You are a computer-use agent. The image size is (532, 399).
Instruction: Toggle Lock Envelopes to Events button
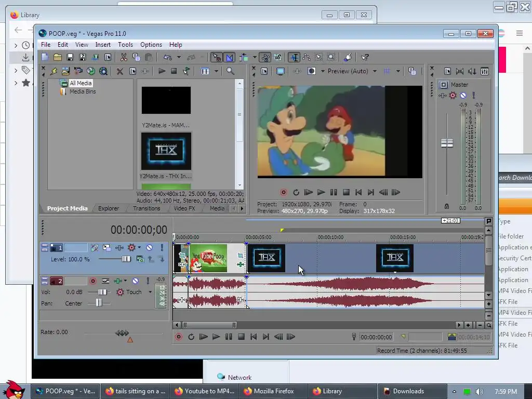tap(265, 57)
